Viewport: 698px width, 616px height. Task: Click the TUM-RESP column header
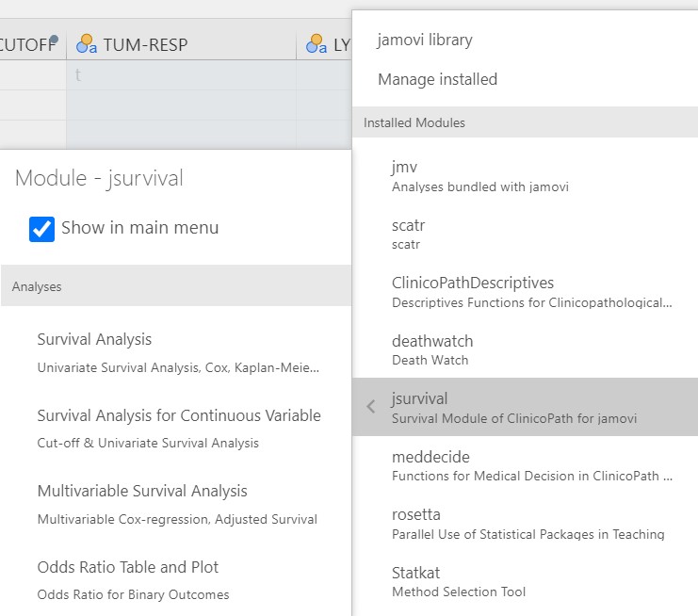click(181, 44)
